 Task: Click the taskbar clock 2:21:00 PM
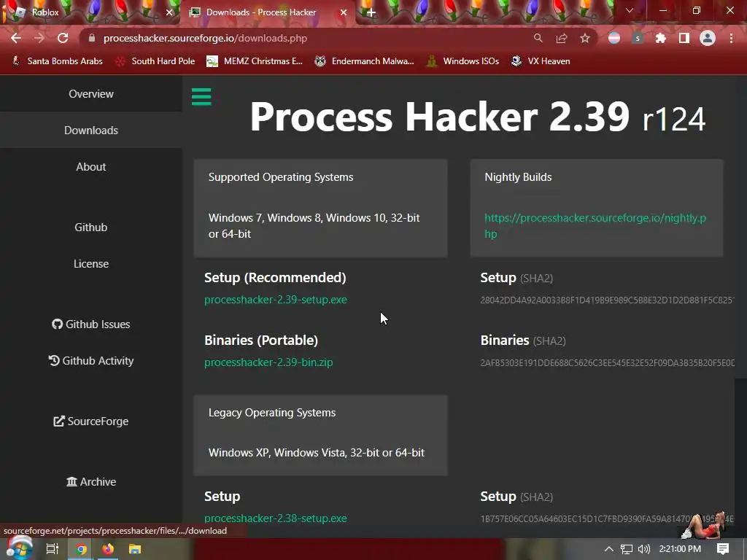point(680,549)
